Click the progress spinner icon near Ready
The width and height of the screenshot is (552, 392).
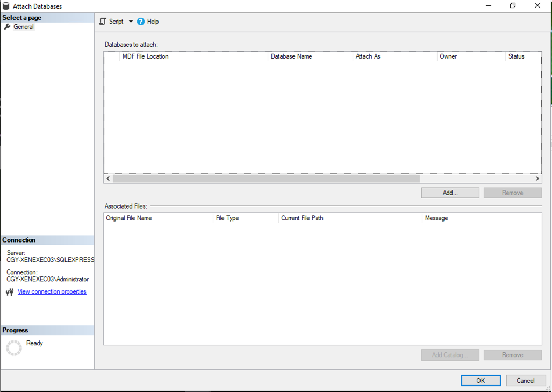point(14,347)
